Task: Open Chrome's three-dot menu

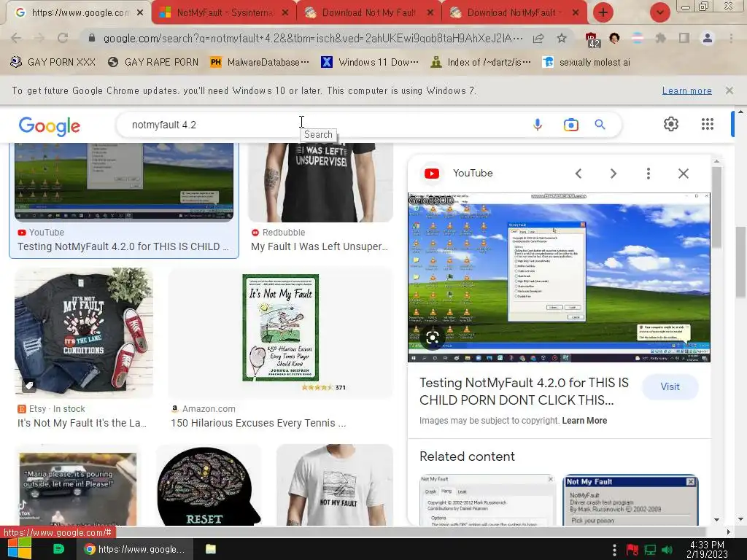Action: [x=731, y=38]
